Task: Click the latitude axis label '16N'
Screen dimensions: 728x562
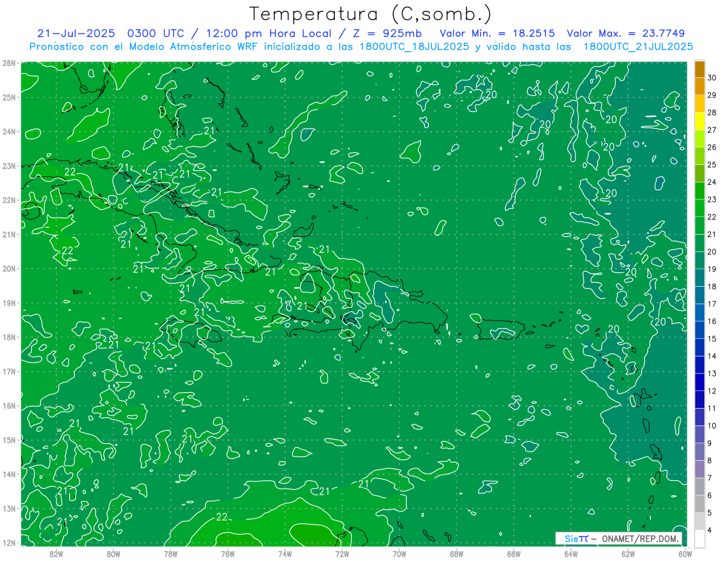Action: (8, 406)
